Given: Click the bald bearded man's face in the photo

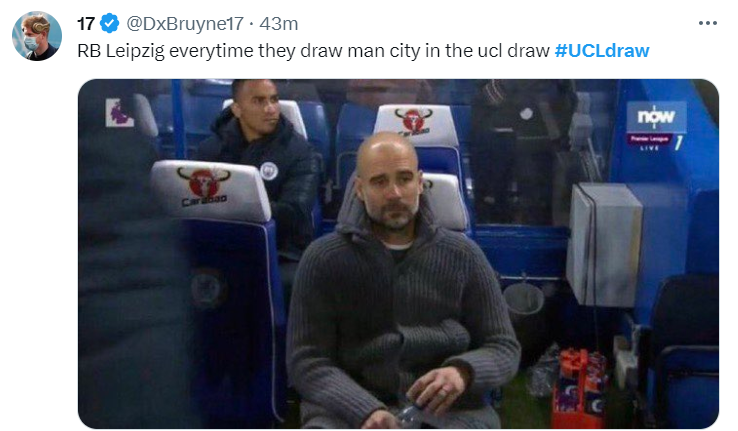Looking at the screenshot, I should point(388,187).
